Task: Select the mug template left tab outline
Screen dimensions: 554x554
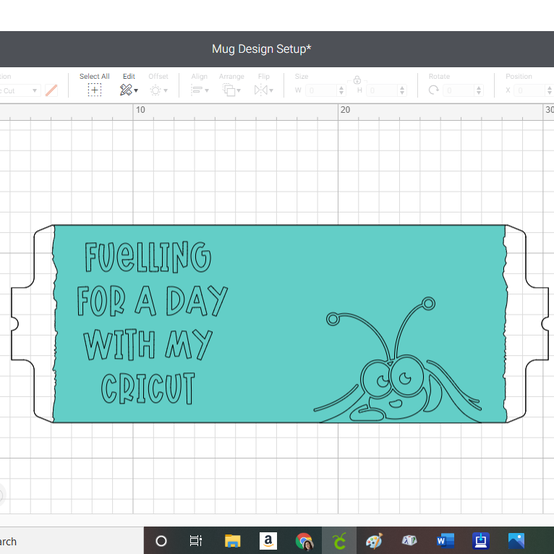Action: coord(33,324)
